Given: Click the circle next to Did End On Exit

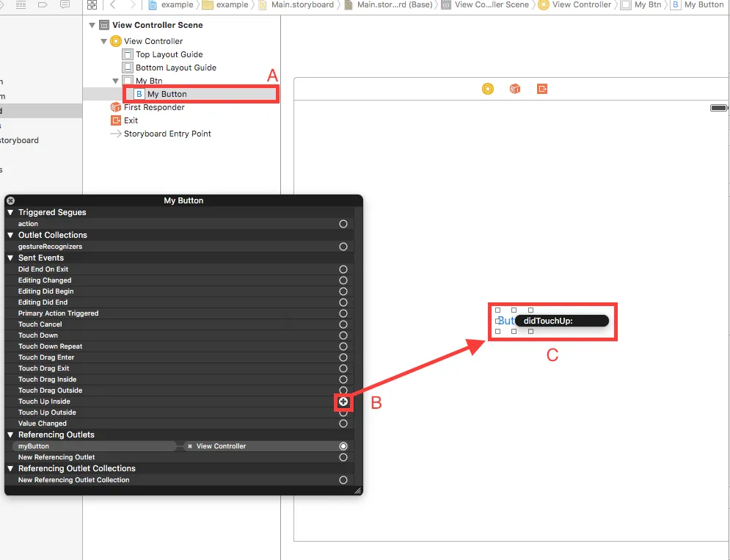Looking at the screenshot, I should point(343,269).
